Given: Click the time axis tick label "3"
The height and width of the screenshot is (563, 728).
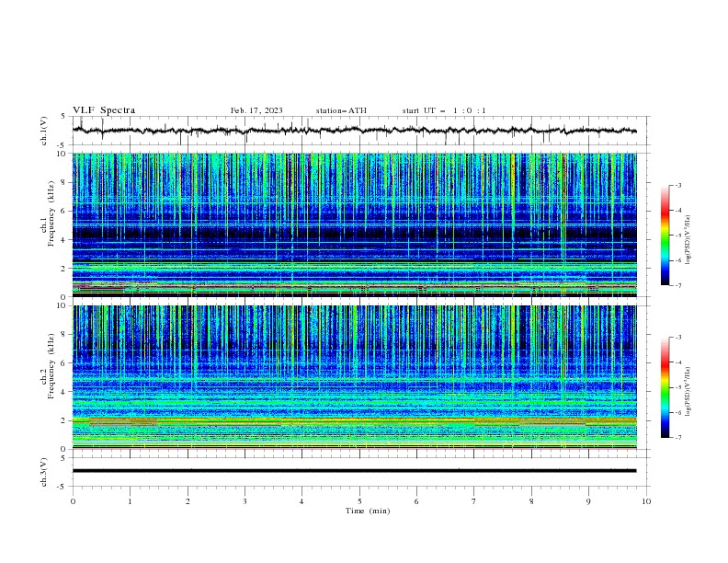Looking at the screenshot, I should click(x=245, y=501).
